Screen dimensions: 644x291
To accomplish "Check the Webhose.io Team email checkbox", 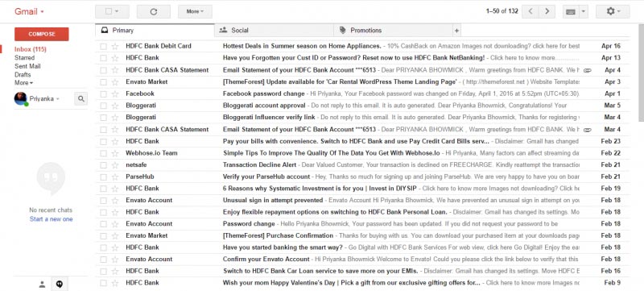I will pyautogui.click(x=103, y=153).
